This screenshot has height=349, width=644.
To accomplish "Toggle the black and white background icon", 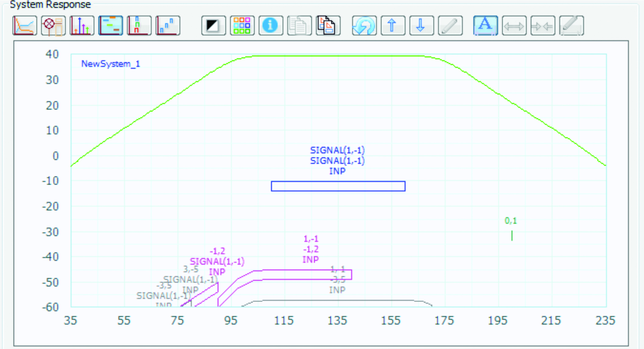I will point(213,26).
